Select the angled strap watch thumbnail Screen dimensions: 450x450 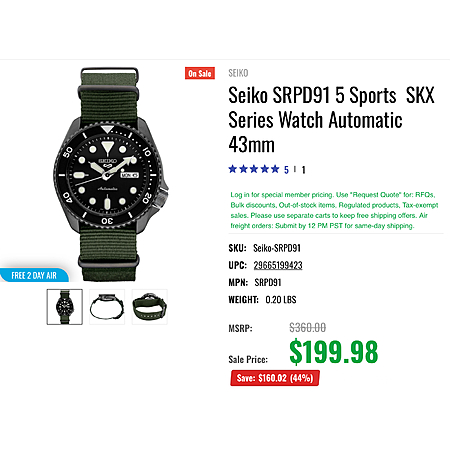tap(150, 307)
